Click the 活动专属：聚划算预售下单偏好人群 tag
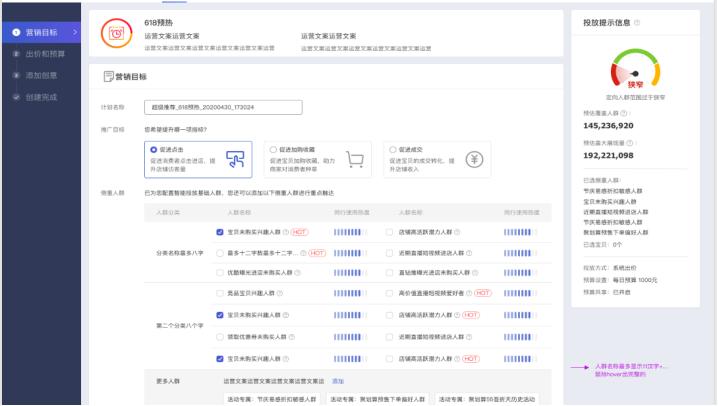The image size is (718, 406). pyautogui.click(x=378, y=399)
